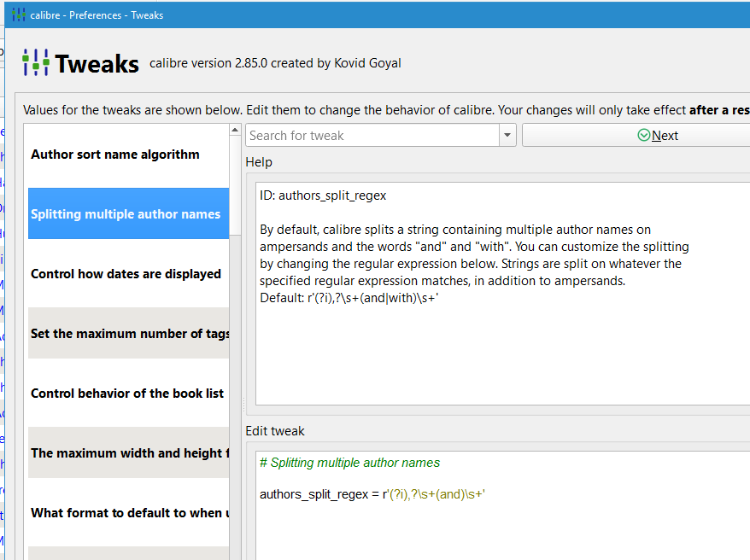
Task: Click the ID: authors_split_regex line in Help
Action: 323,195
